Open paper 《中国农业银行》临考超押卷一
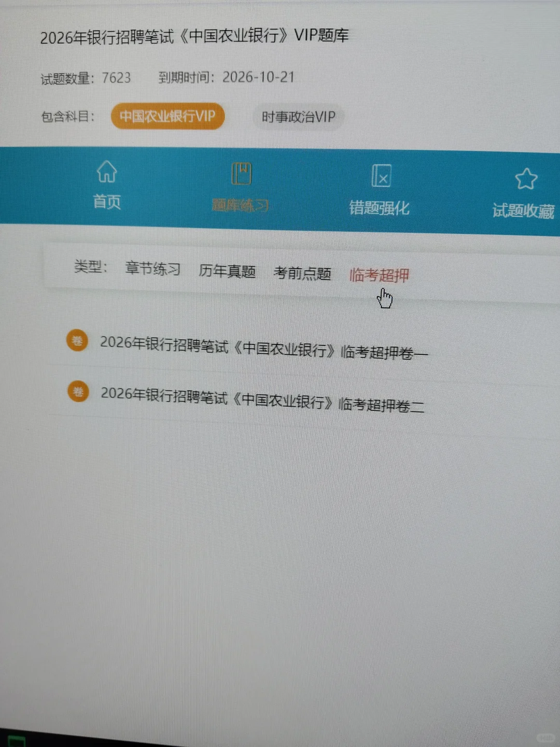The width and height of the screenshot is (560, 747). tap(264, 349)
